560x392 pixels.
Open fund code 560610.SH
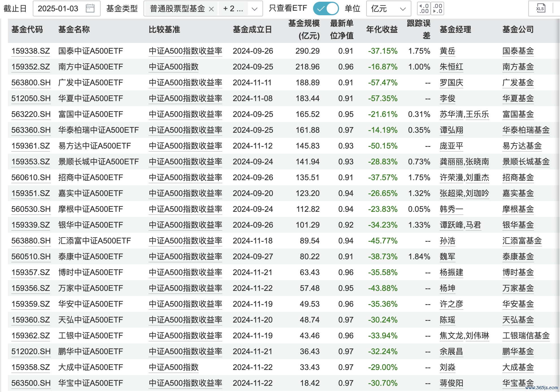31,178
